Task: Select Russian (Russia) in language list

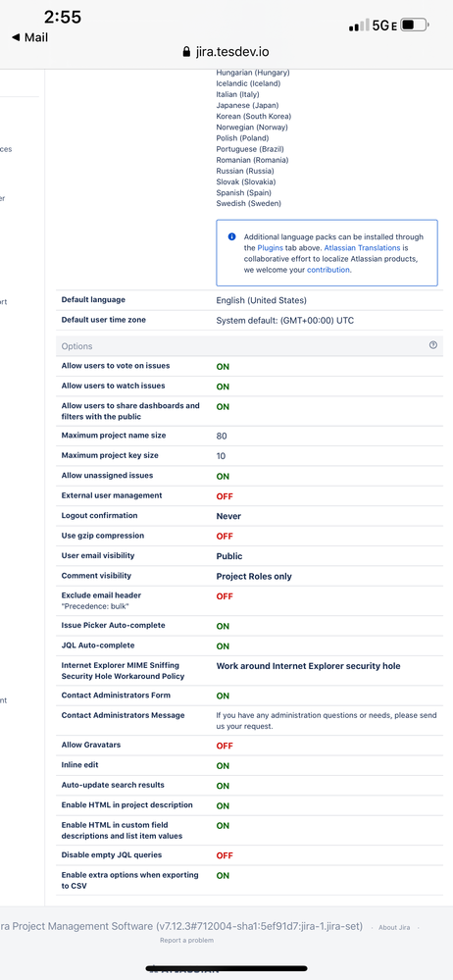Action: click(245, 171)
